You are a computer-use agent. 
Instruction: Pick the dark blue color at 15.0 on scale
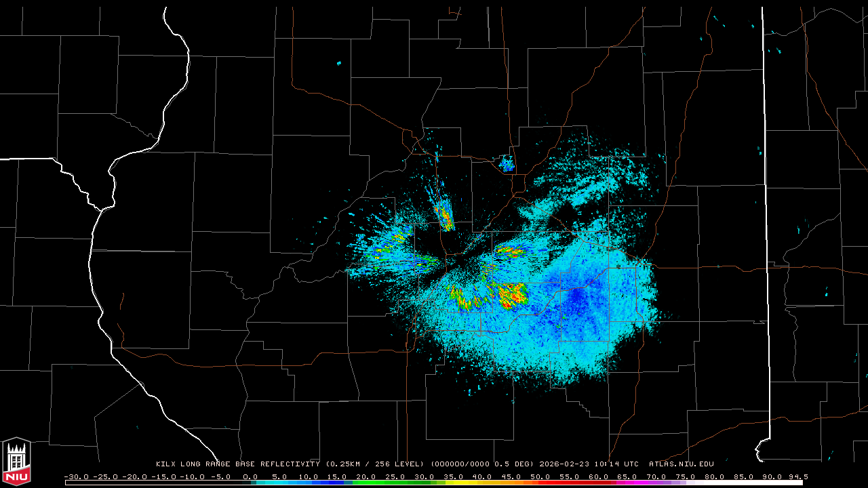pos(338,483)
